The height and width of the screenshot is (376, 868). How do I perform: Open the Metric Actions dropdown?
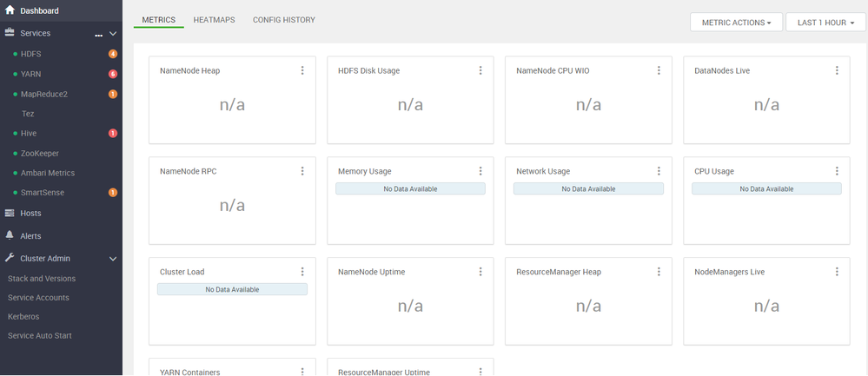click(736, 23)
